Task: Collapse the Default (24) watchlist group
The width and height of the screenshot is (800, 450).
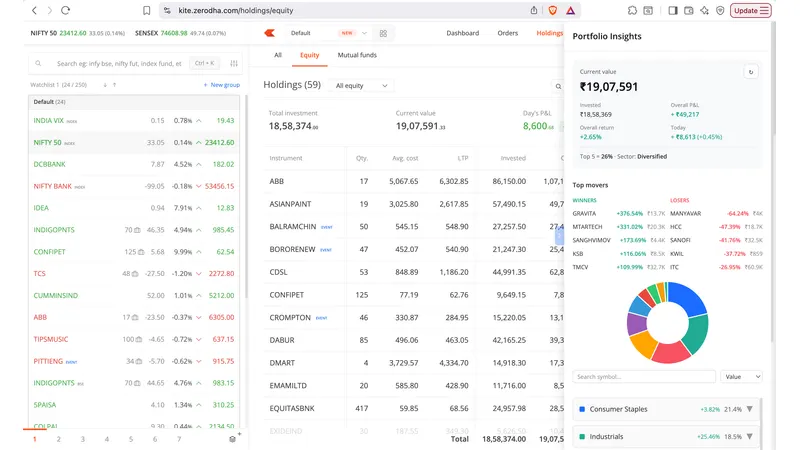Action: coord(134,102)
